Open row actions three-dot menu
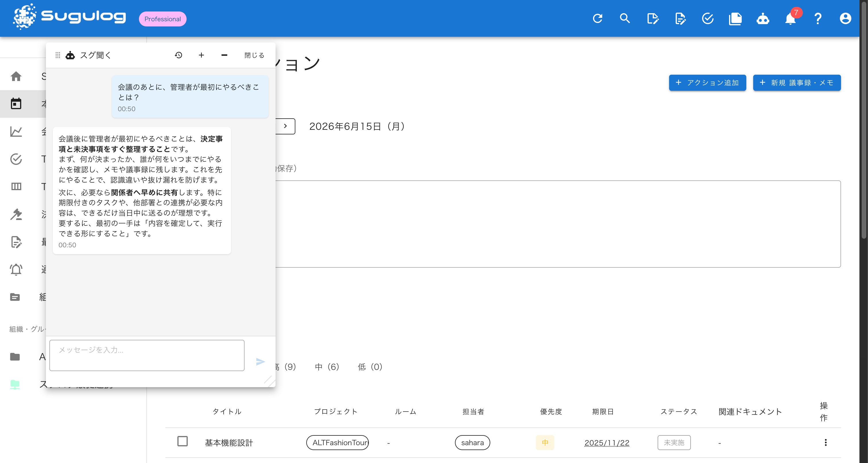Screen dimensions: 868x463 point(825,442)
